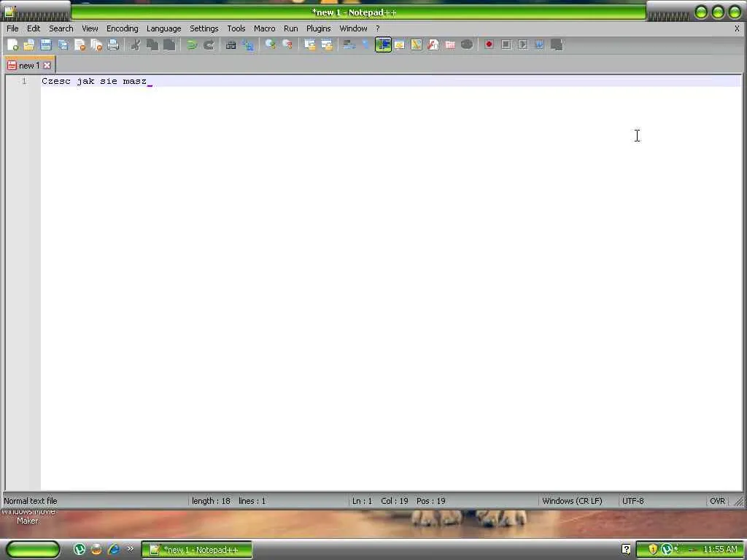Toggle Show all characters toolbar icon
Screen dimensions: 747x560
(x=366, y=44)
